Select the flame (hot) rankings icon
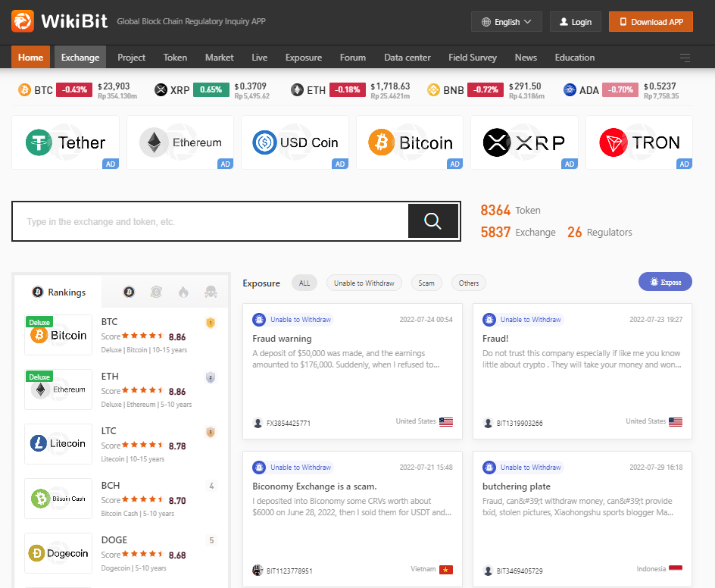The image size is (715, 588). (183, 292)
